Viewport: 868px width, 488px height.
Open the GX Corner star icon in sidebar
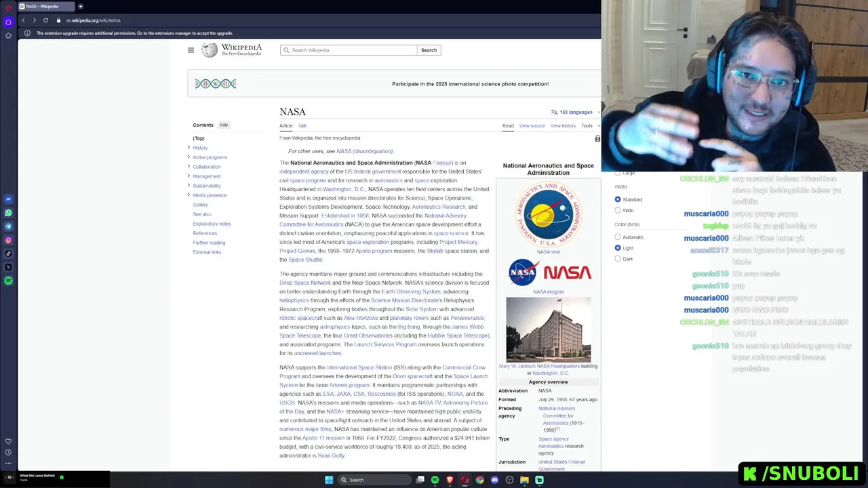pos(8,35)
